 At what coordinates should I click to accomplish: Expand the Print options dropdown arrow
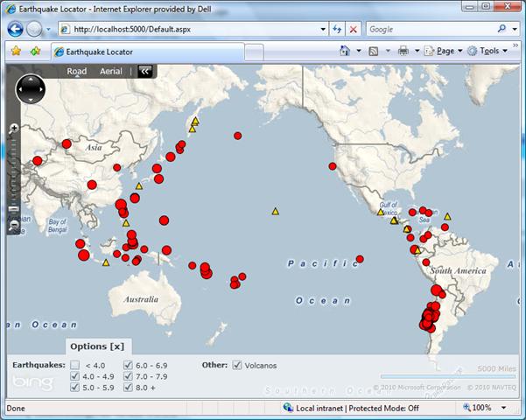click(417, 51)
